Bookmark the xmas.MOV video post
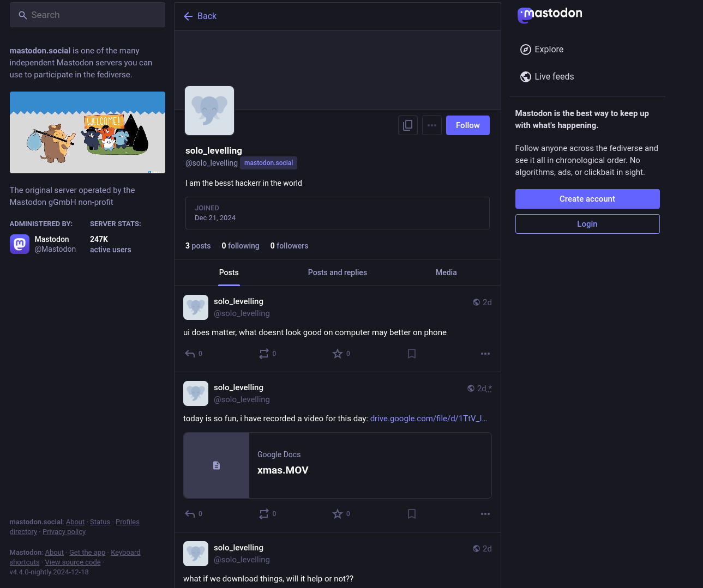The height and width of the screenshot is (588, 703). coord(412,514)
